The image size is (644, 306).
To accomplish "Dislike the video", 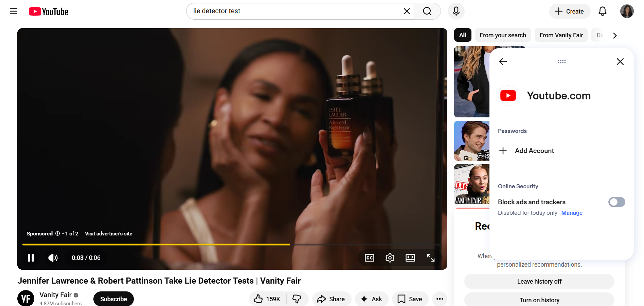I will point(297,299).
